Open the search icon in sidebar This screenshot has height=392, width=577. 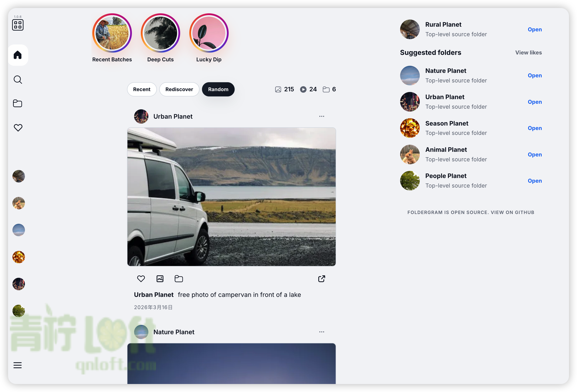(x=18, y=80)
